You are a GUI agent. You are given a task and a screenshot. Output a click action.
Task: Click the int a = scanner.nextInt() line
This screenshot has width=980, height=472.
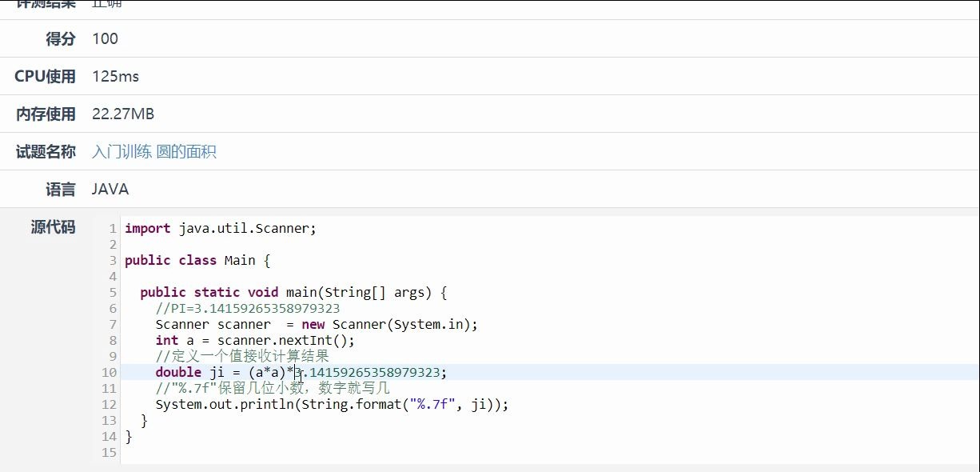[255, 341]
